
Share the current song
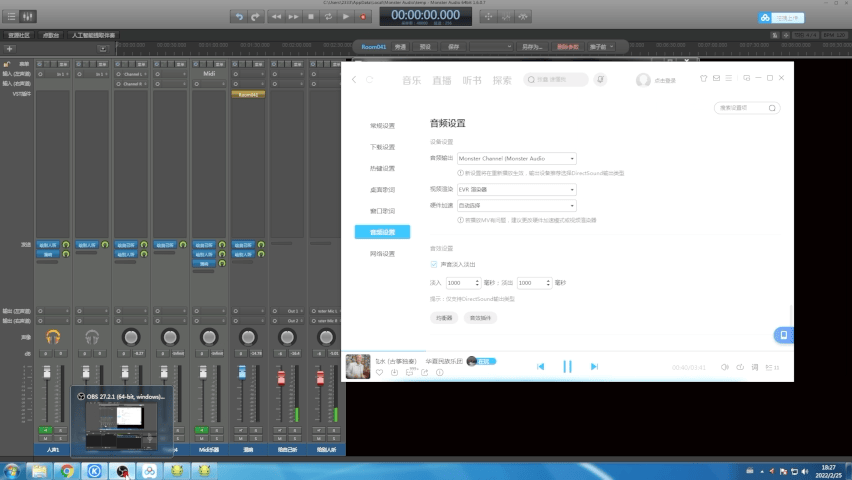[424, 372]
